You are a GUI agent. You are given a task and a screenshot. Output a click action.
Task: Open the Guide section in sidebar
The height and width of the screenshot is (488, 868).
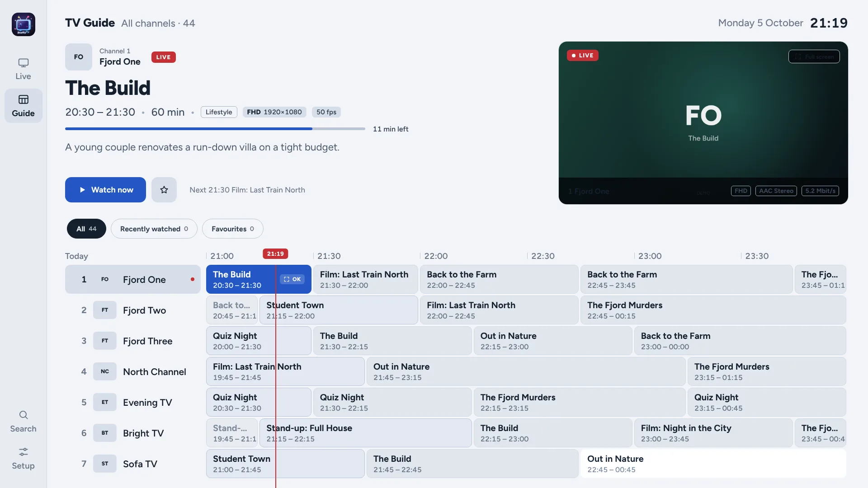click(23, 106)
